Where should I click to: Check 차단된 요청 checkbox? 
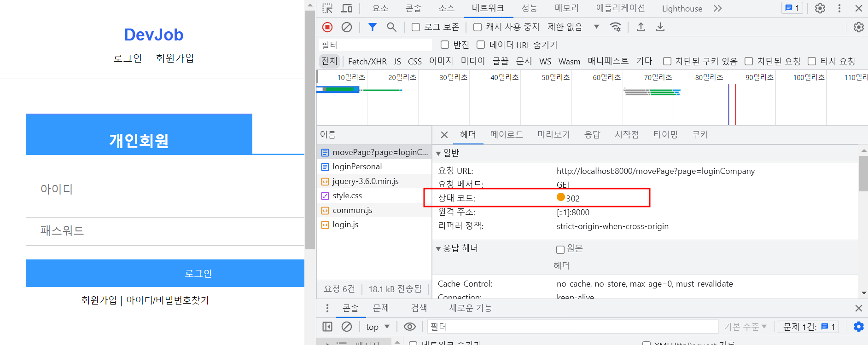tap(749, 61)
